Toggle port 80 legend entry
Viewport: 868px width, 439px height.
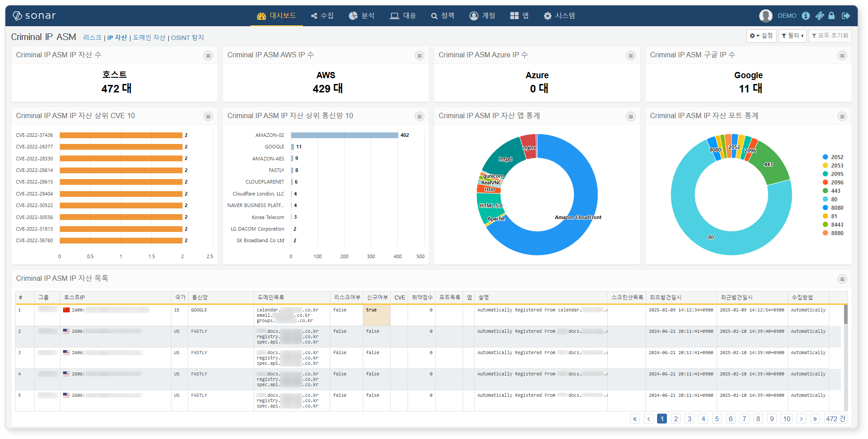coord(830,200)
